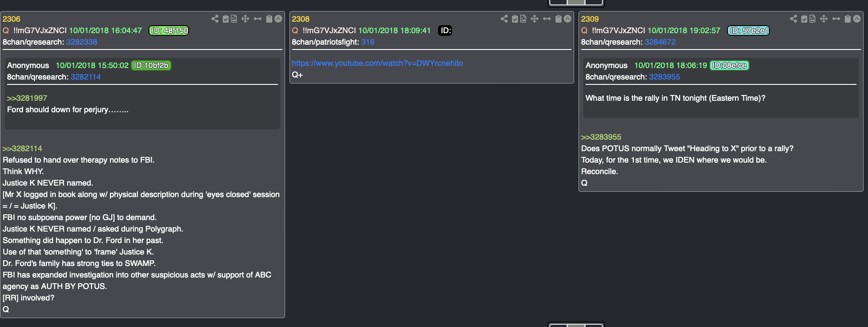
Task: Click the Q+ signature in post 2308
Action: [297, 75]
